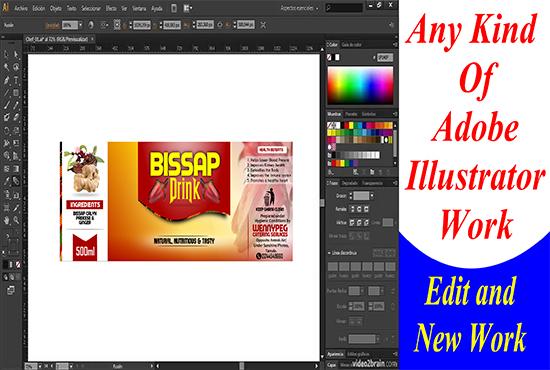This screenshot has height=370, width=550.
Task: Select the Lasso tool
Action: pyautogui.click(x=16, y=67)
